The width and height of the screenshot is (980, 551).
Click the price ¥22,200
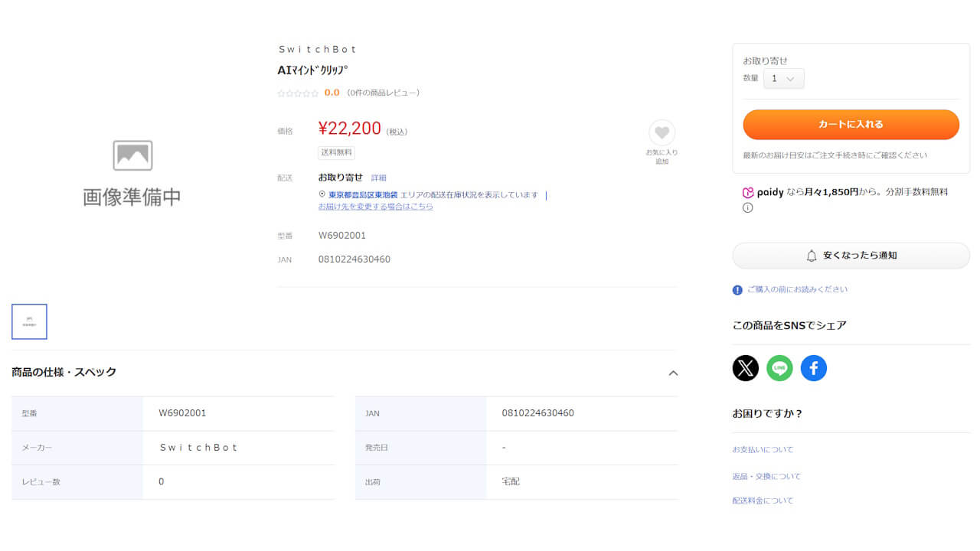349,129
